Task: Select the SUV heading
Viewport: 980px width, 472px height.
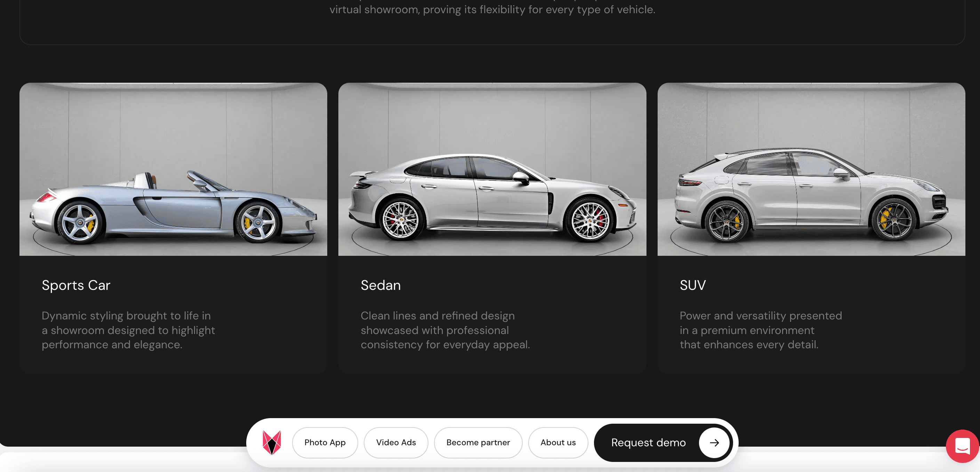Action: [692, 285]
